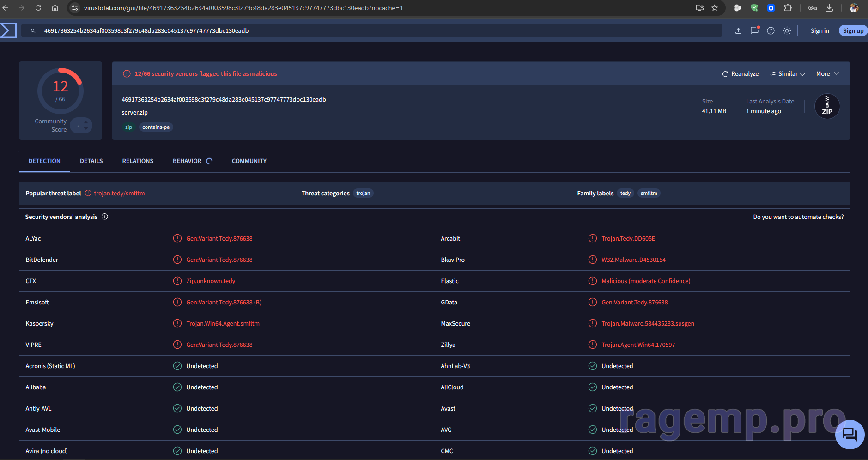Click MaxSecure's Trojan.Malware.584435233.susgen result
This screenshot has width=868, height=460.
pos(648,324)
